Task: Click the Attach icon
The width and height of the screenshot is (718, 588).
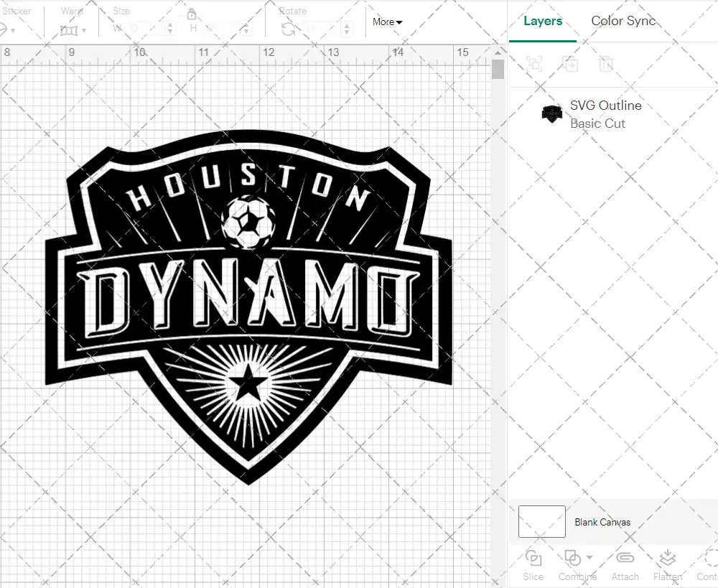Action: (625, 566)
